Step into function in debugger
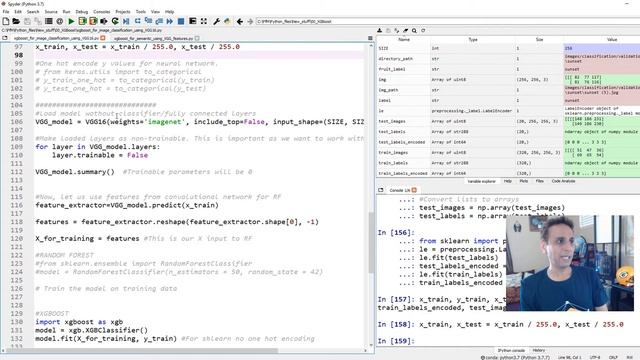This screenshot has width=640, height=360. (x=148, y=21)
